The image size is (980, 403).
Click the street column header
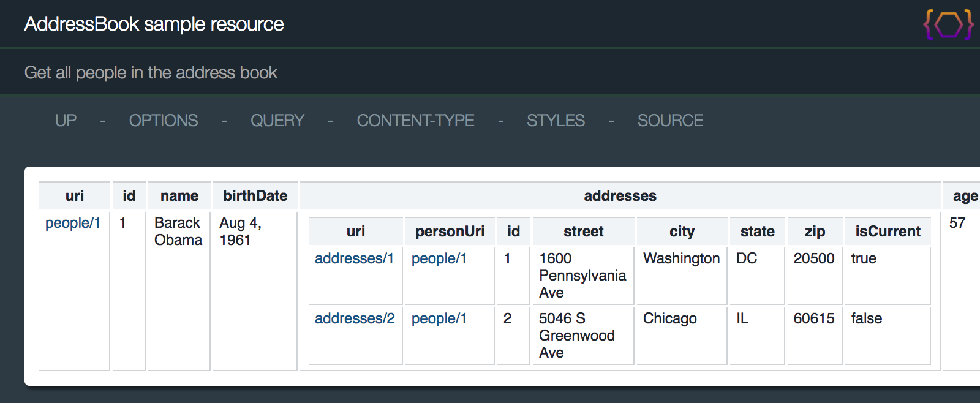(584, 232)
